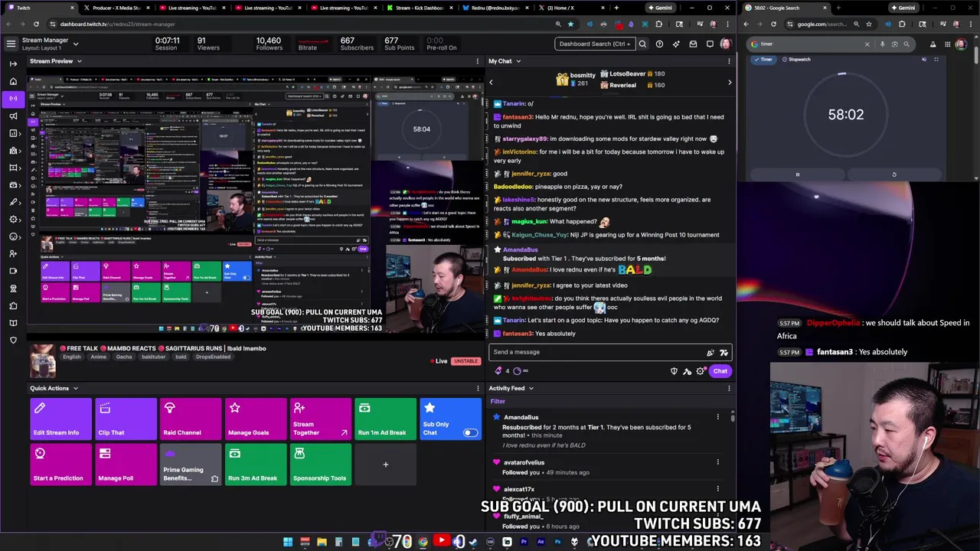Image resolution: width=980 pixels, height=551 pixels.
Task: Switch to the Producer - X Media Studio tab
Action: point(116,8)
